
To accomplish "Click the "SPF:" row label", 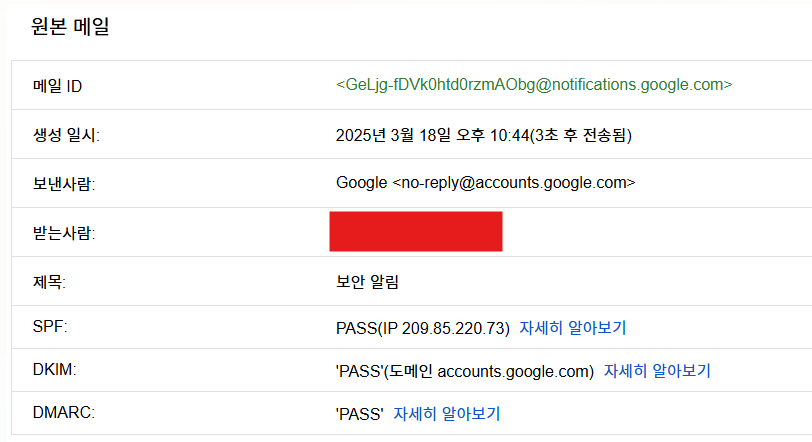I will (x=49, y=328).
